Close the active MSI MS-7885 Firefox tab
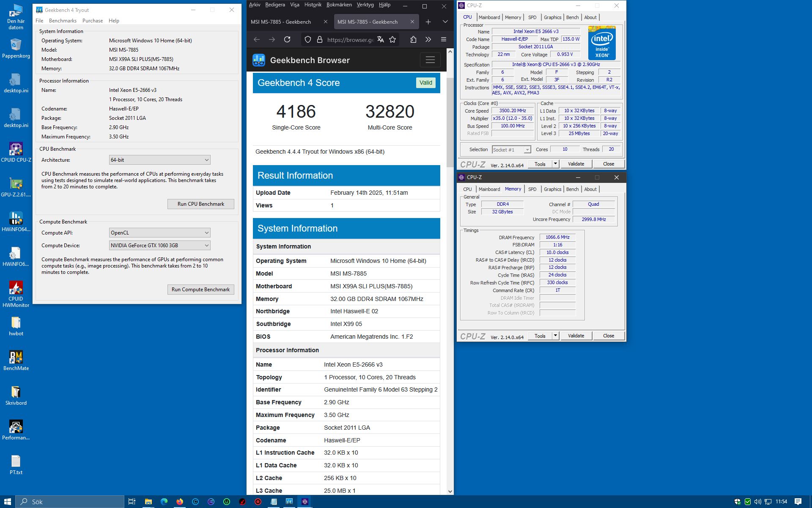Screen dimensions: 812x508 [412, 22]
